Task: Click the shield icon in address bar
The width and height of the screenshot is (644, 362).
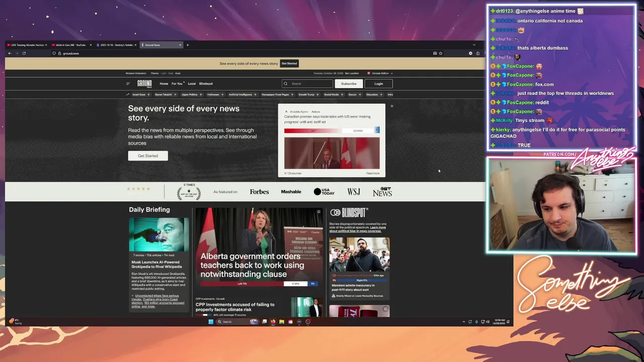Action: [54, 53]
